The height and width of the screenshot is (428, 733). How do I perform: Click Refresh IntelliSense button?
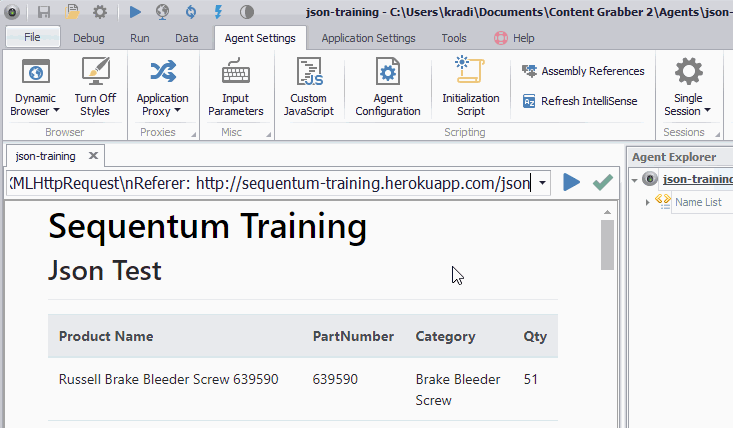(x=583, y=101)
